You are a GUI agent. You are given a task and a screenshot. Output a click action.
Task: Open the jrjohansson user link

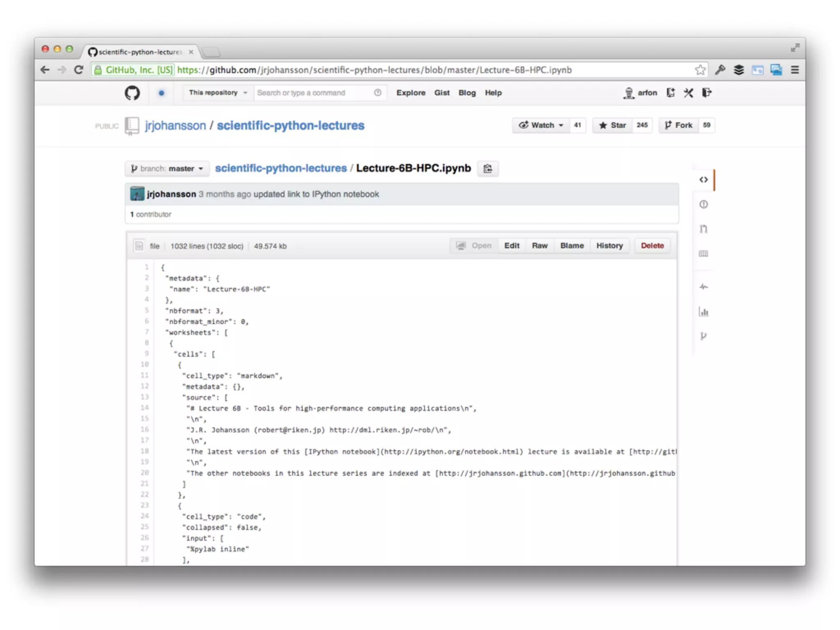(175, 126)
